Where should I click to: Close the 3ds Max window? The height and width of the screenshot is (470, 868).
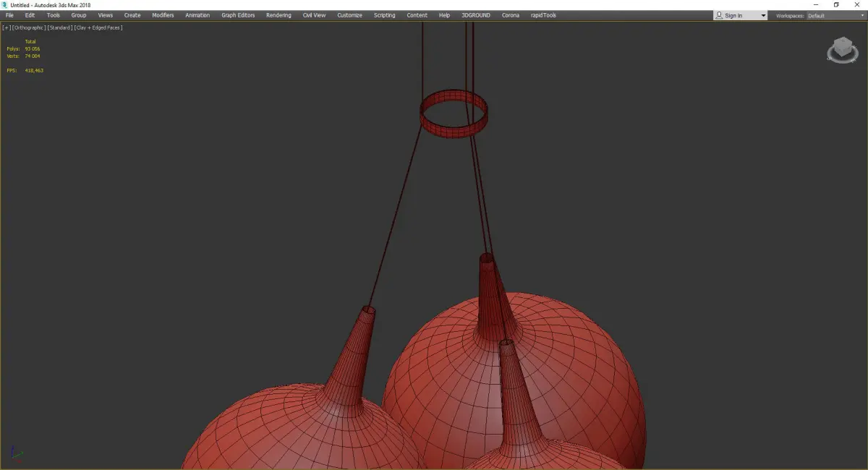(857, 5)
